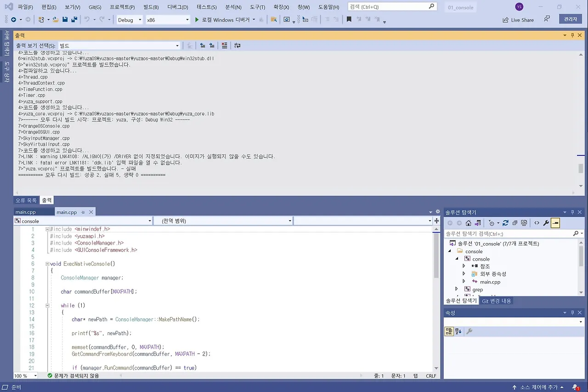Click the go to previous message icon
This screenshot has width=588, height=392.
click(203, 45)
